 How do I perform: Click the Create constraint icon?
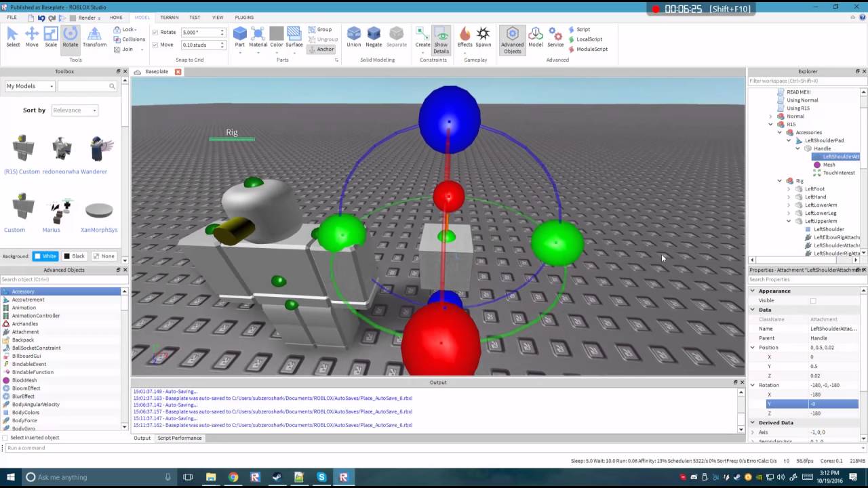422,37
